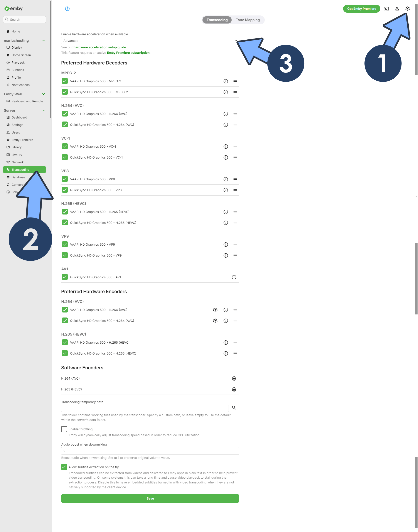The width and height of the screenshot is (418, 532).
Task: Click info icon for VAAPI HD Graphics VP8
Action: pyautogui.click(x=225, y=179)
